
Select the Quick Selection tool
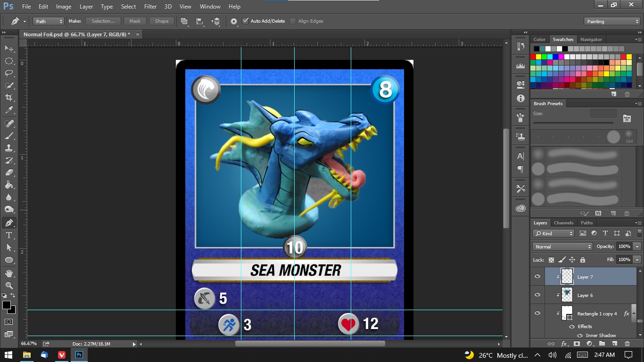tap(9, 85)
